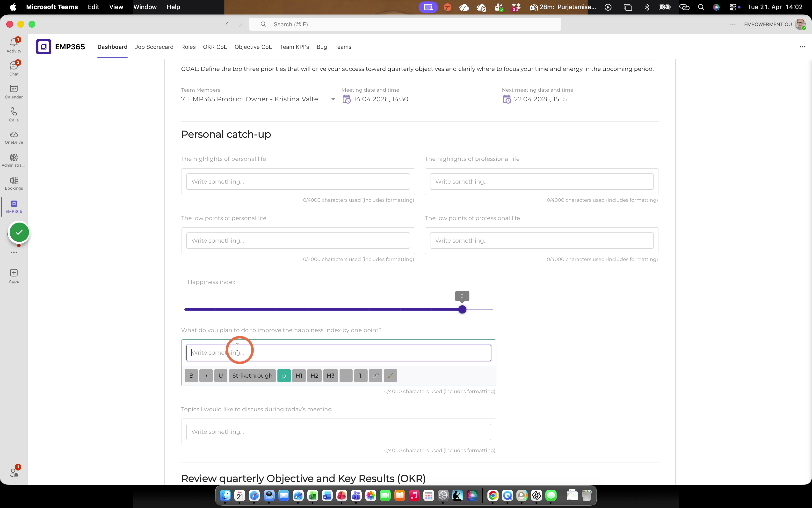Click the Happiness index slider handle
Screen dimensions: 812x508
(x=462, y=309)
